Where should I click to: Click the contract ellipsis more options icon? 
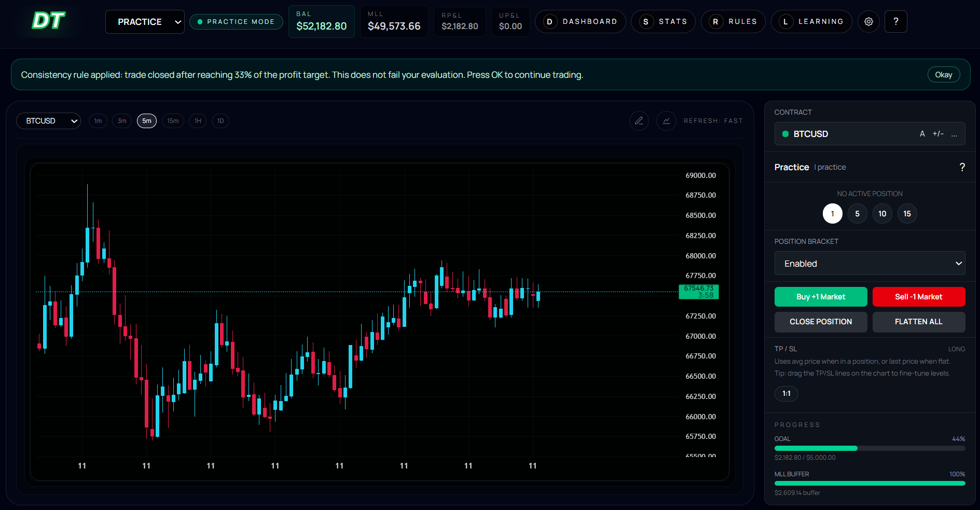(954, 134)
